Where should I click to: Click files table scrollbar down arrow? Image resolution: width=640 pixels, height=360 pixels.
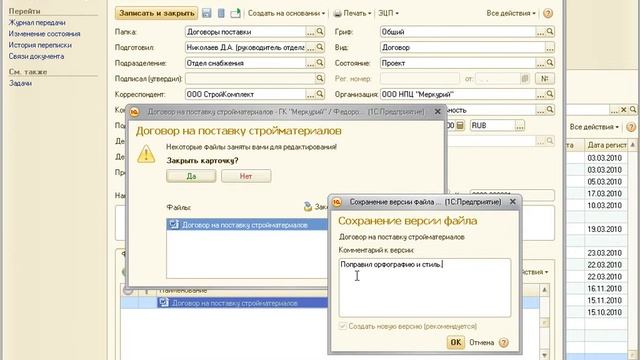[x=544, y=354]
